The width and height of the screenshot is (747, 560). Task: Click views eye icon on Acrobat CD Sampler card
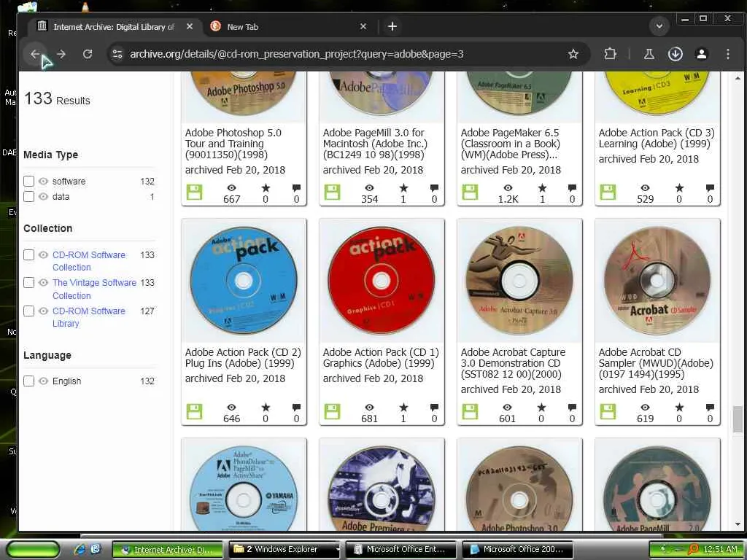[x=645, y=407]
